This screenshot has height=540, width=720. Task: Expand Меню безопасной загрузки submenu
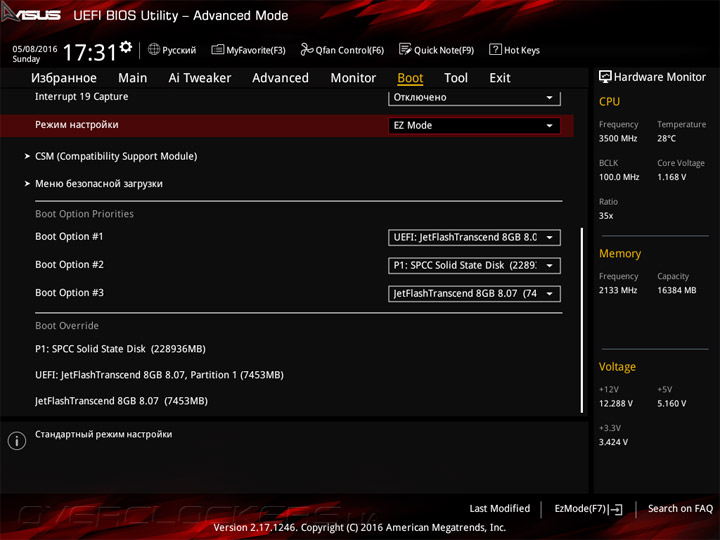pyautogui.click(x=99, y=184)
